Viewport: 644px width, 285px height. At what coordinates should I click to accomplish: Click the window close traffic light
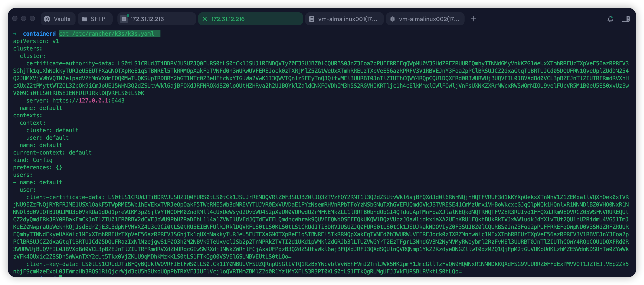[15, 19]
